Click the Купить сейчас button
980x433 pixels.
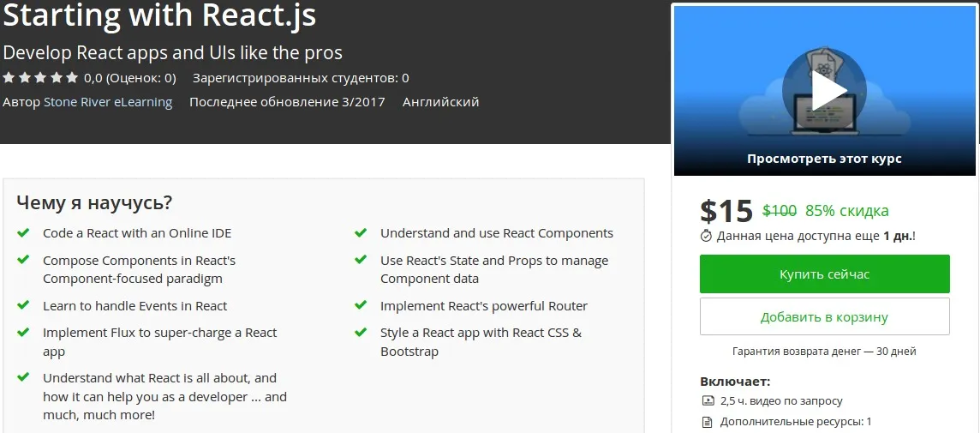pos(824,274)
